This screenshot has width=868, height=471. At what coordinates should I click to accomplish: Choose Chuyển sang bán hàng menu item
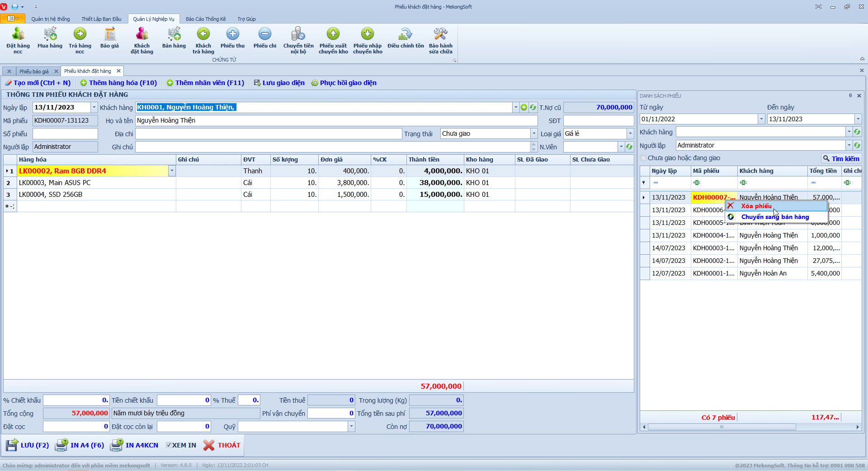(x=775, y=217)
